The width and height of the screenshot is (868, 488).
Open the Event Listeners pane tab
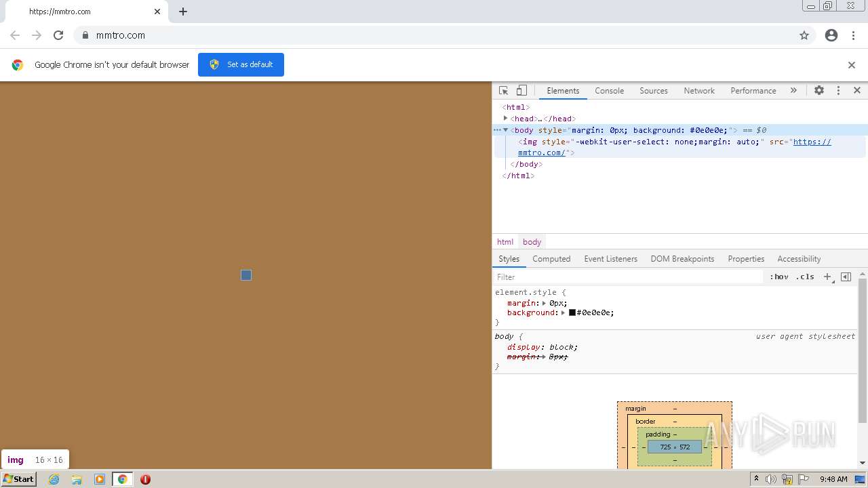tap(610, 259)
